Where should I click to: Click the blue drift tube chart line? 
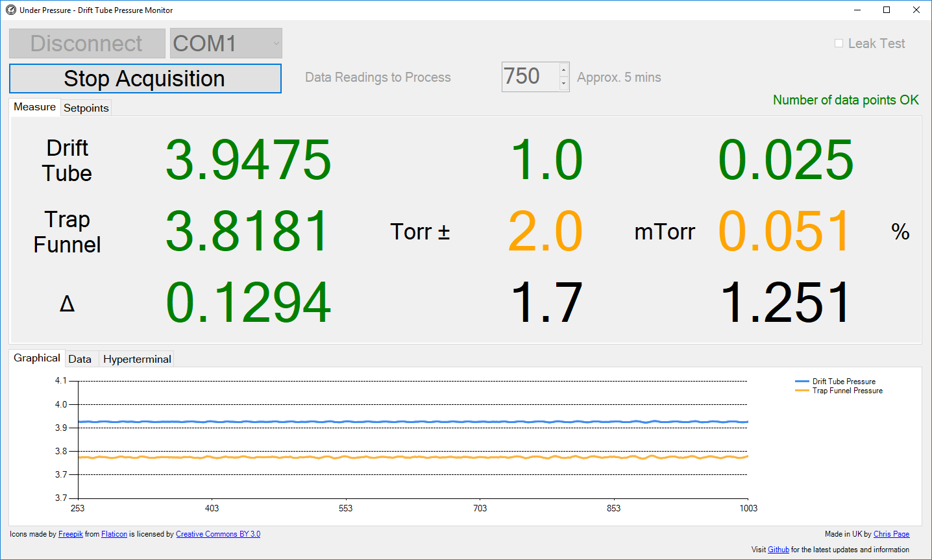click(413, 422)
